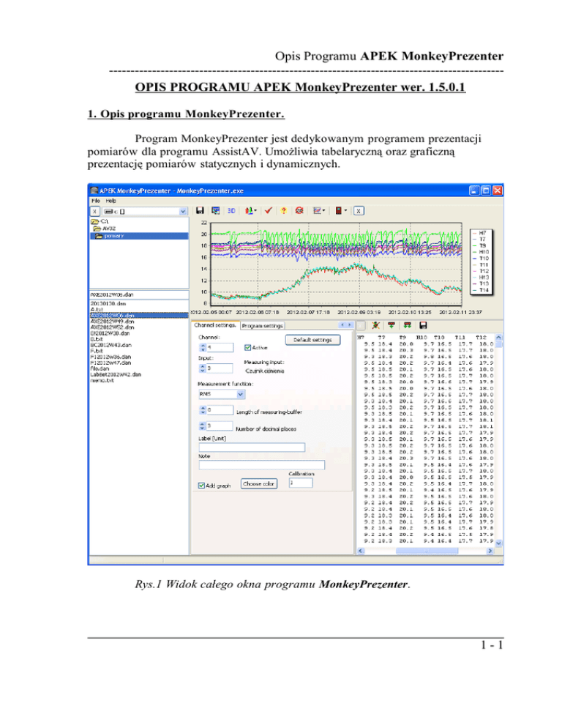Click the floppy disk save icon in top toolbar
Viewport: 562px width, 728px height.
click(x=199, y=211)
